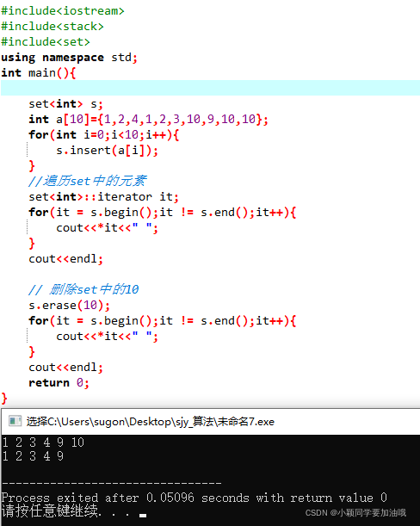
Task: Click the 's.insert(a[i]);' statement
Action: (107, 151)
